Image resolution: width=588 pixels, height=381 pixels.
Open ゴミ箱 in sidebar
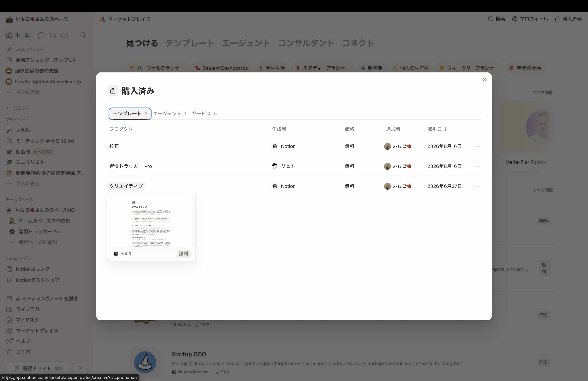(x=46, y=352)
